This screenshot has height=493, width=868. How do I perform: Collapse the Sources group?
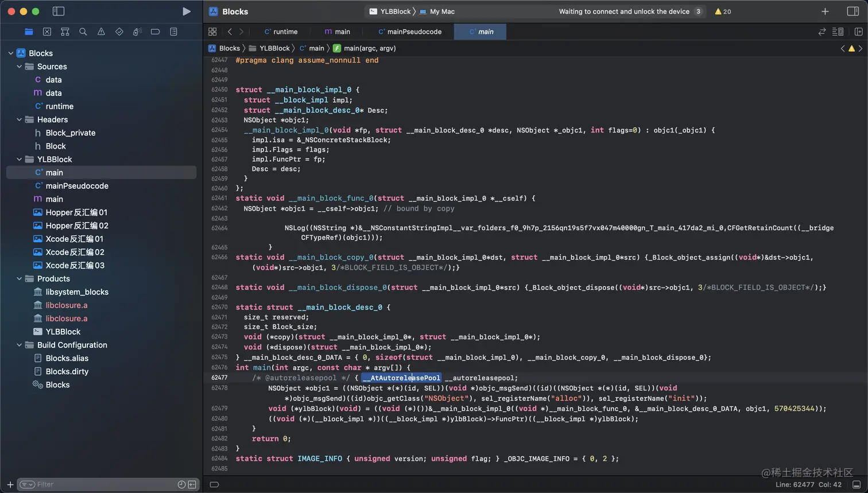pos(20,67)
